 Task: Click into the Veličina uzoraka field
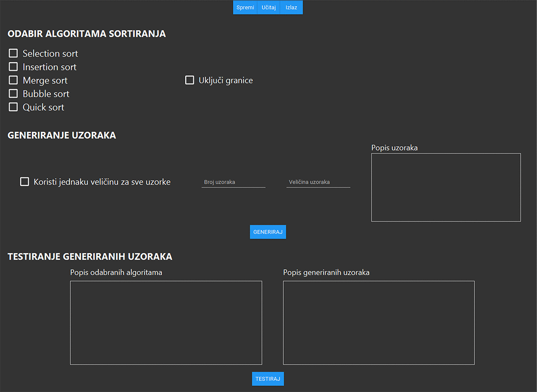(x=318, y=182)
